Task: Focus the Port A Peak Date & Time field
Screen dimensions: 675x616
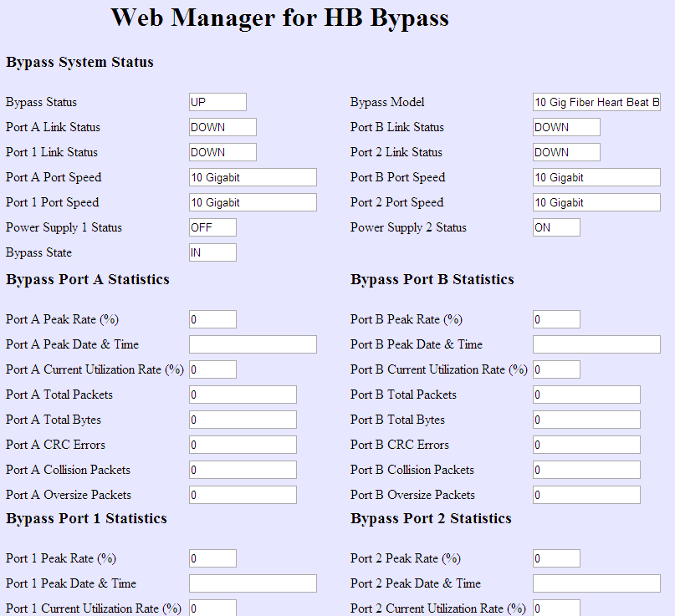Action: click(x=253, y=344)
